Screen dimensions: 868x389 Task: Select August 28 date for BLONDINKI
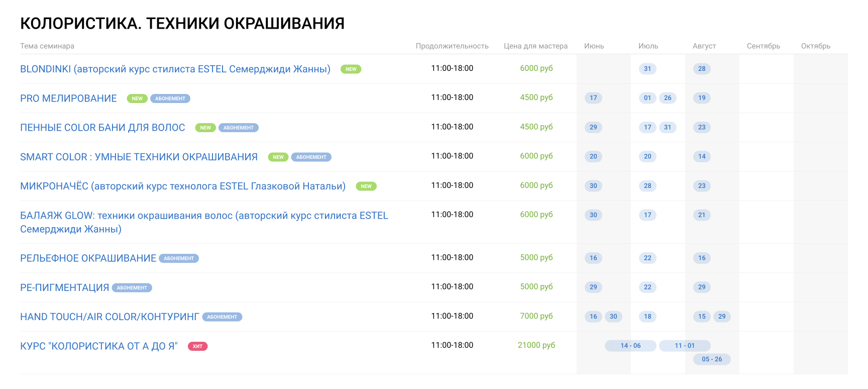pos(702,69)
